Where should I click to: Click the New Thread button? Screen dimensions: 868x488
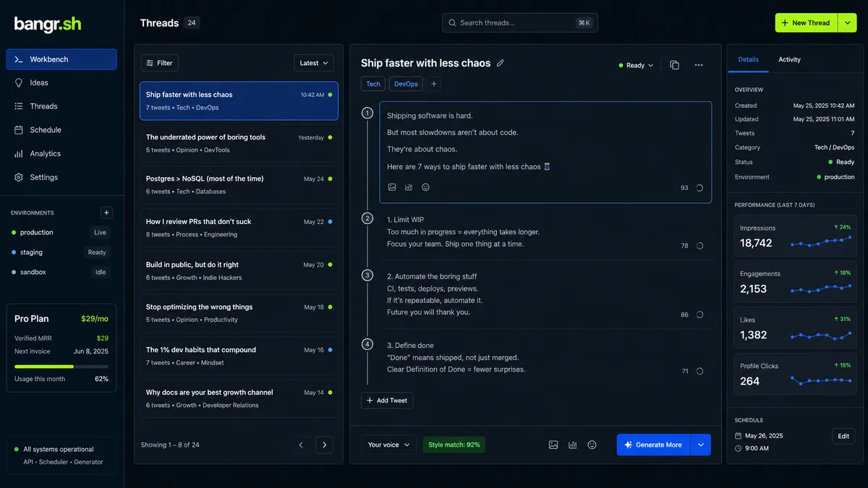click(807, 22)
